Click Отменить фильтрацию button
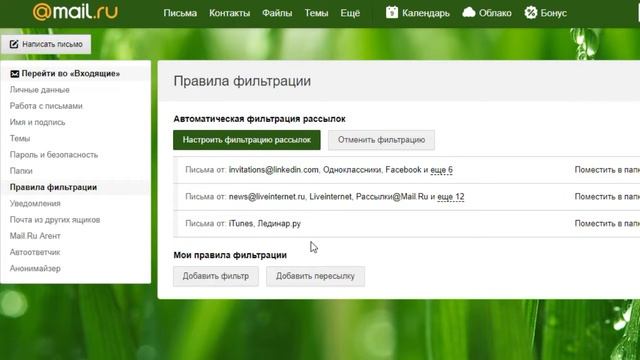640x360 pixels. point(381,140)
